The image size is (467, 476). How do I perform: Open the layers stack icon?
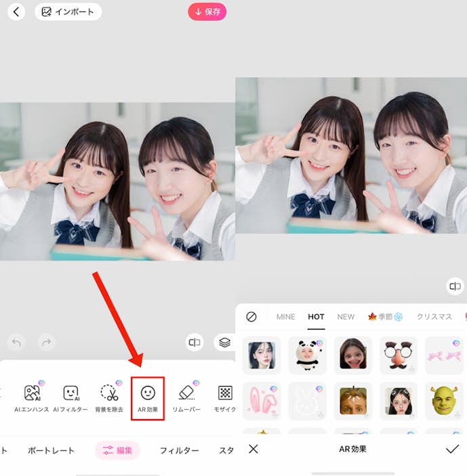224,343
